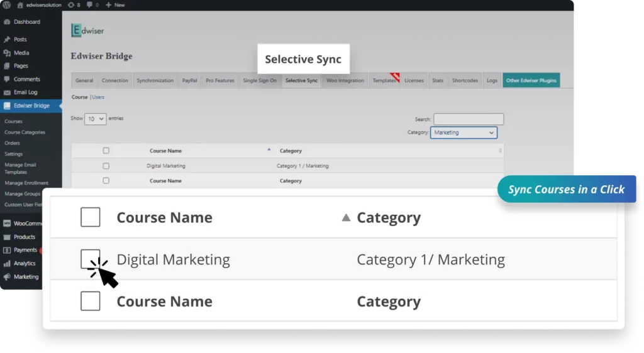Click the Other Edwiser Plugins button
The height and width of the screenshot is (353, 644).
531,80
